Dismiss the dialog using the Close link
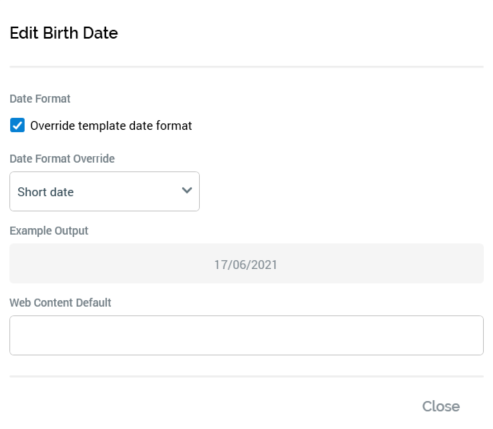The width and height of the screenshot is (493, 429). coord(441,406)
